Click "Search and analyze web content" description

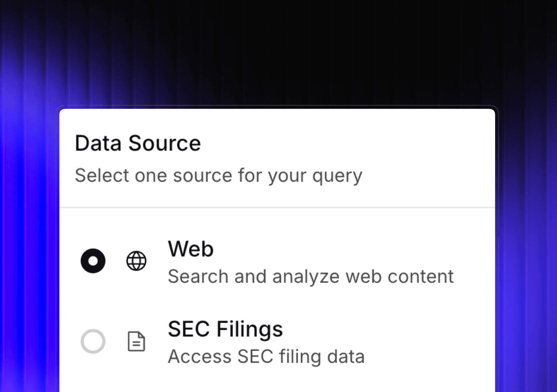[x=310, y=277]
